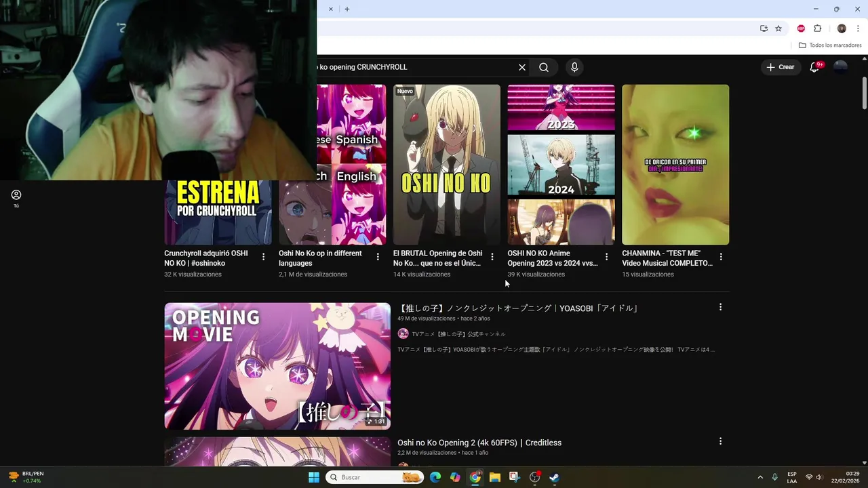The image size is (868, 488).
Task: Click the magnifier search button
Action: click(544, 67)
